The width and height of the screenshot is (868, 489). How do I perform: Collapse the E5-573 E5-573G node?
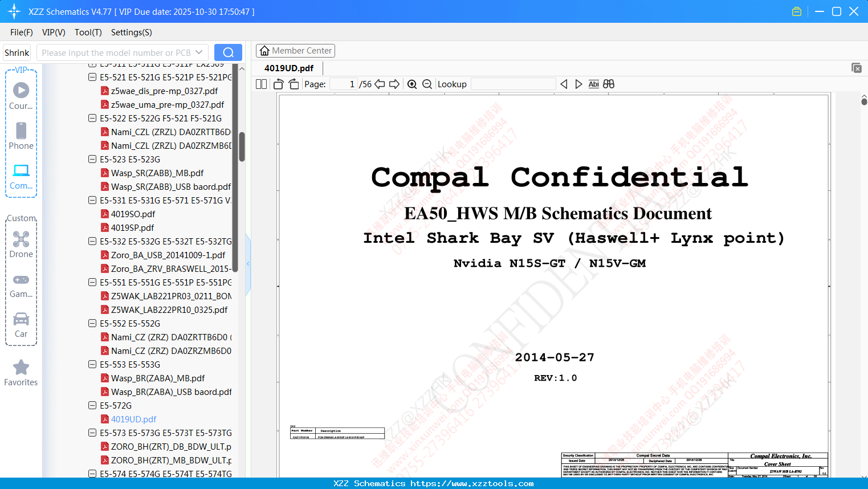(92, 433)
